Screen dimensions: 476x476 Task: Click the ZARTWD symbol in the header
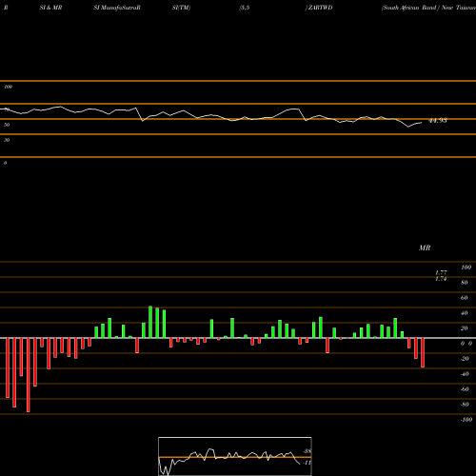point(320,8)
